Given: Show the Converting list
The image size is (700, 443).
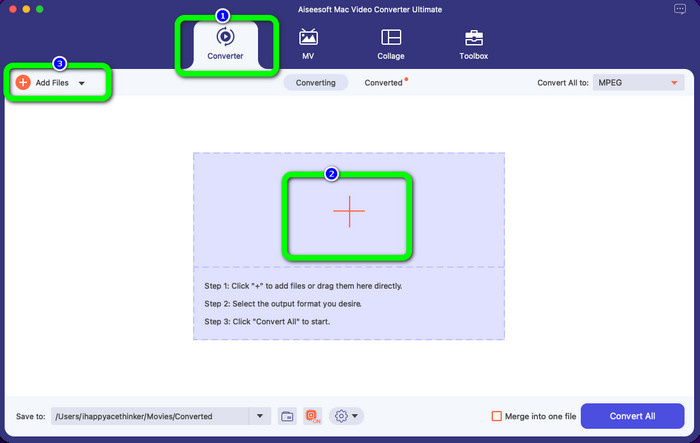Looking at the screenshot, I should 316,83.
